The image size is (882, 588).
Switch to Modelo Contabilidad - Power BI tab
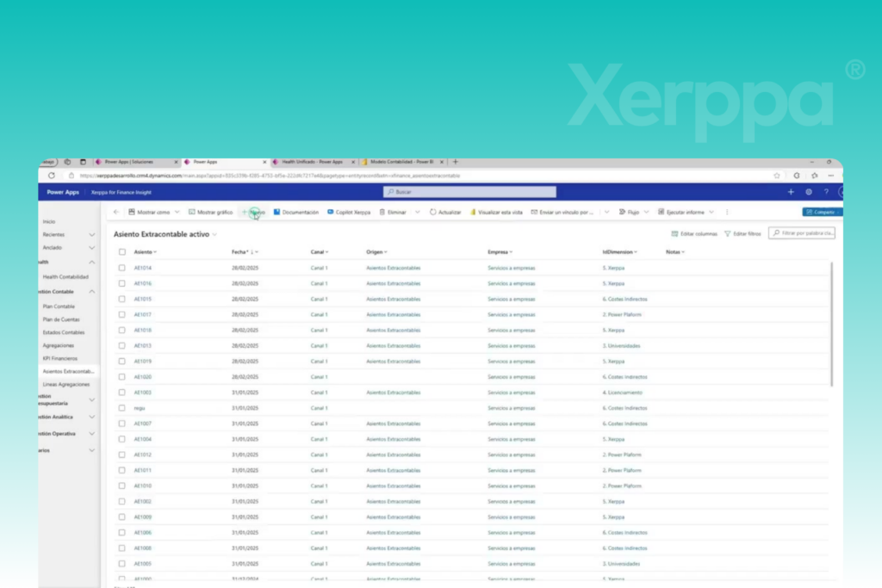click(401, 162)
